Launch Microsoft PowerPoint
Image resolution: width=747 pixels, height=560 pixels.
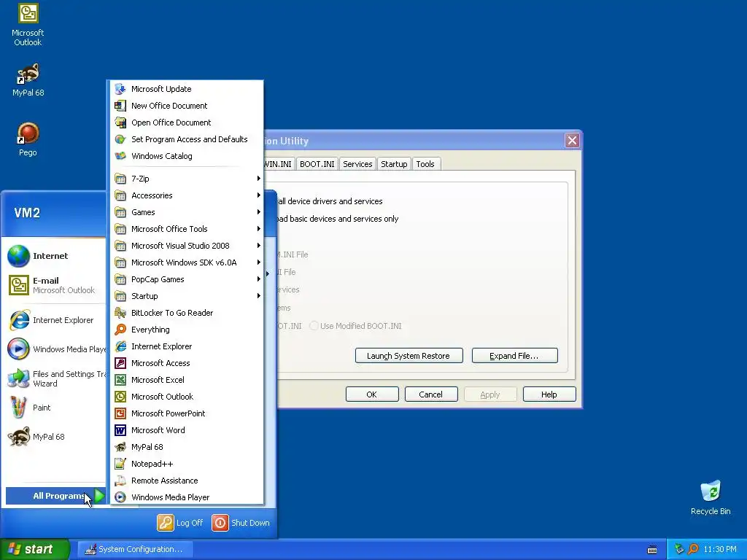pyautogui.click(x=187, y=413)
